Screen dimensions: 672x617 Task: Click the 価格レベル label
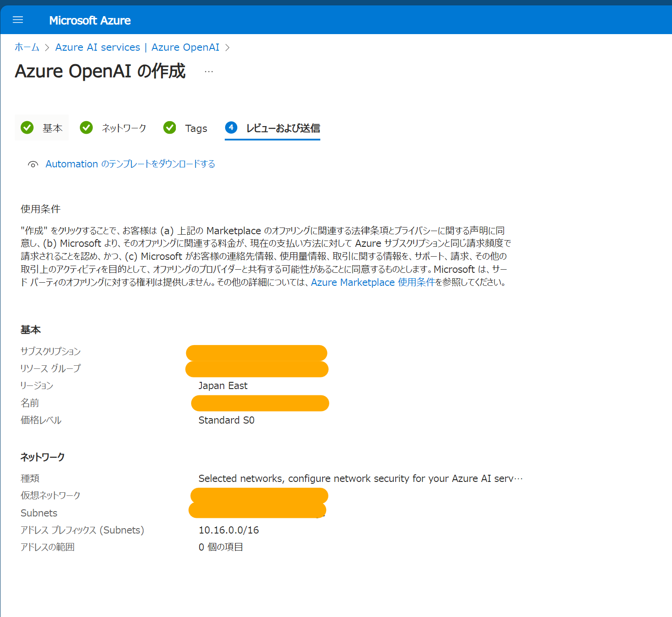(41, 420)
